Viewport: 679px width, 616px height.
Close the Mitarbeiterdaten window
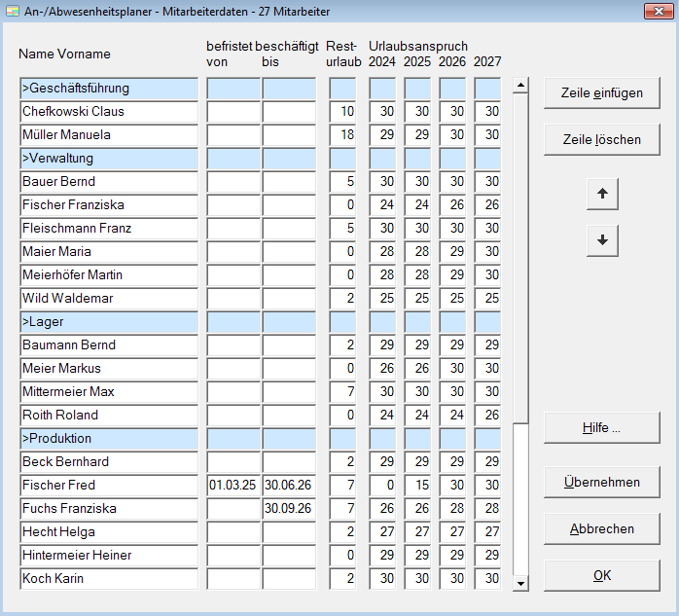(x=659, y=11)
